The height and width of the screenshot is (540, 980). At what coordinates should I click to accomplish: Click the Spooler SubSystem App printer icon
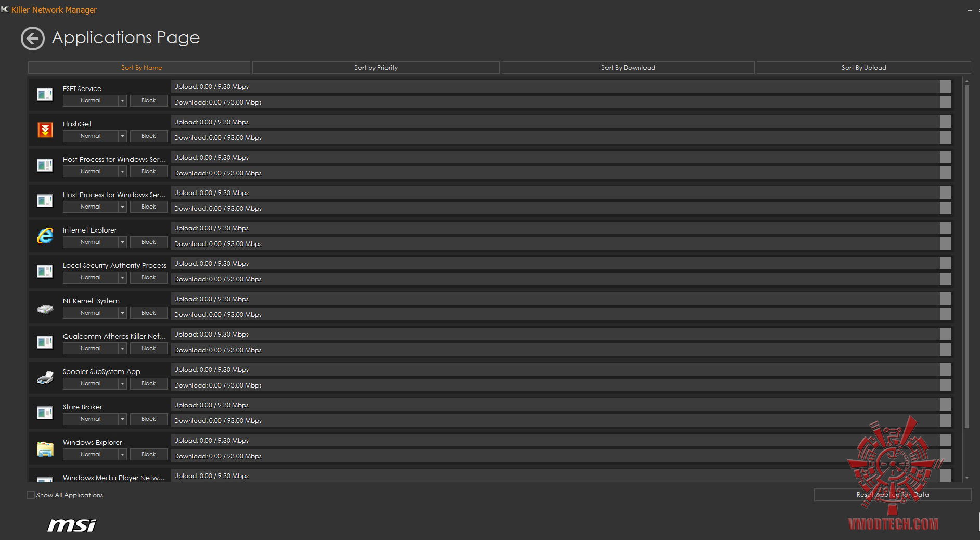coord(45,378)
